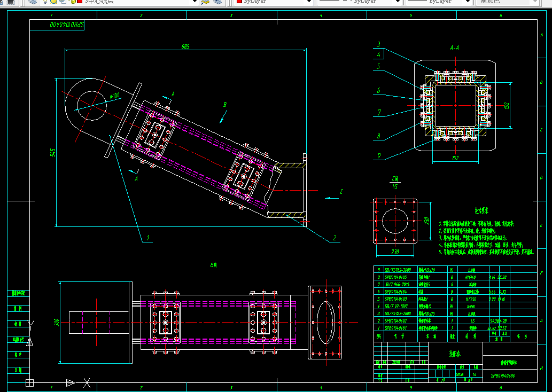The width and height of the screenshot is (552, 392).
Task: Toggle the layer on/off lightbulb icon
Action: 45,2
